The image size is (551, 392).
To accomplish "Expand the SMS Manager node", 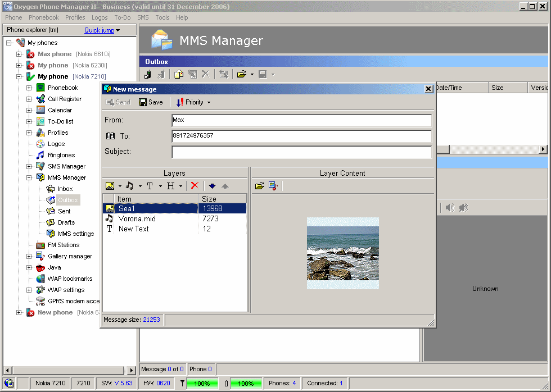I will click(29, 166).
